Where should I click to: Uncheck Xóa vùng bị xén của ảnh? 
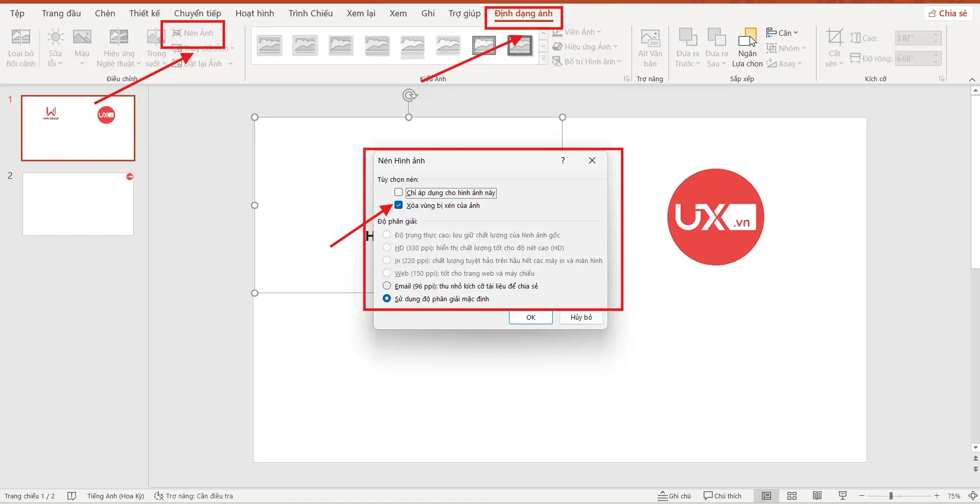398,205
